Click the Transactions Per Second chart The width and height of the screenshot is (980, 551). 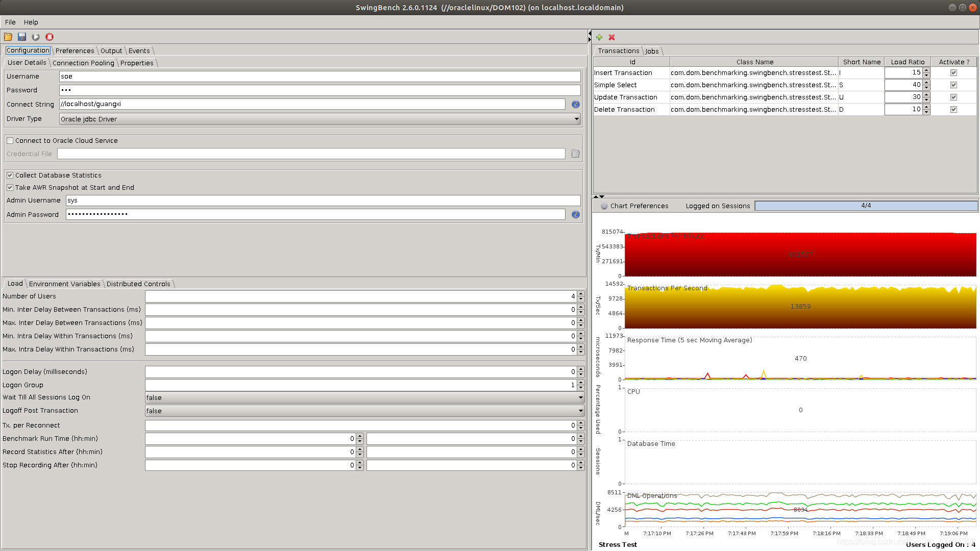tap(800, 306)
